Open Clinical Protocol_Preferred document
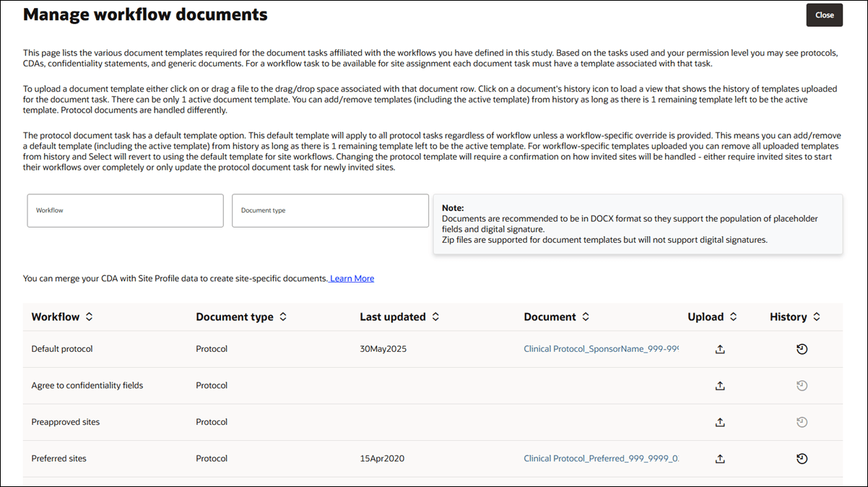 point(601,458)
